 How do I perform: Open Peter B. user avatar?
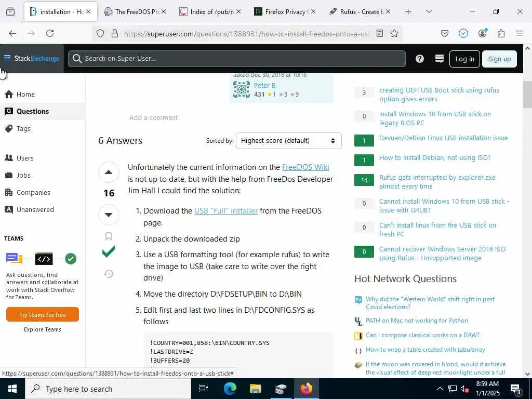point(242,89)
